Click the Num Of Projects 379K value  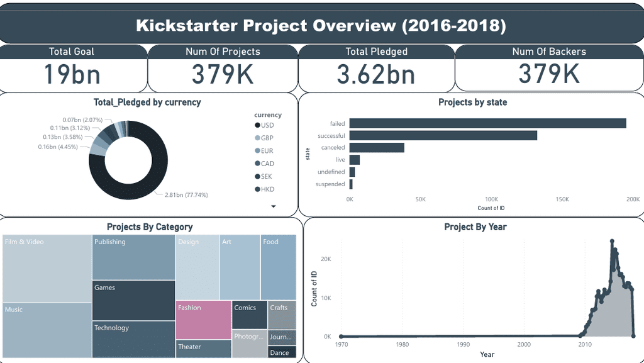[223, 74]
